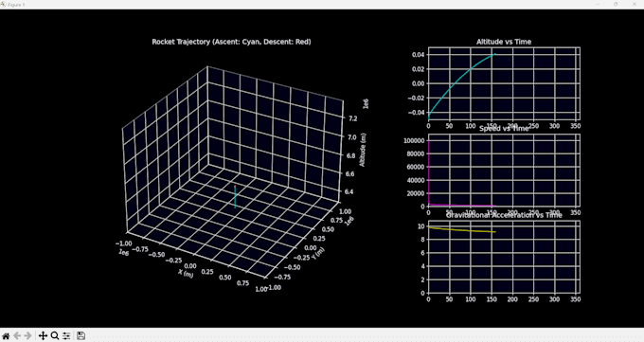
Task: Click the 80000 tick on speed axis
Action: point(415,153)
